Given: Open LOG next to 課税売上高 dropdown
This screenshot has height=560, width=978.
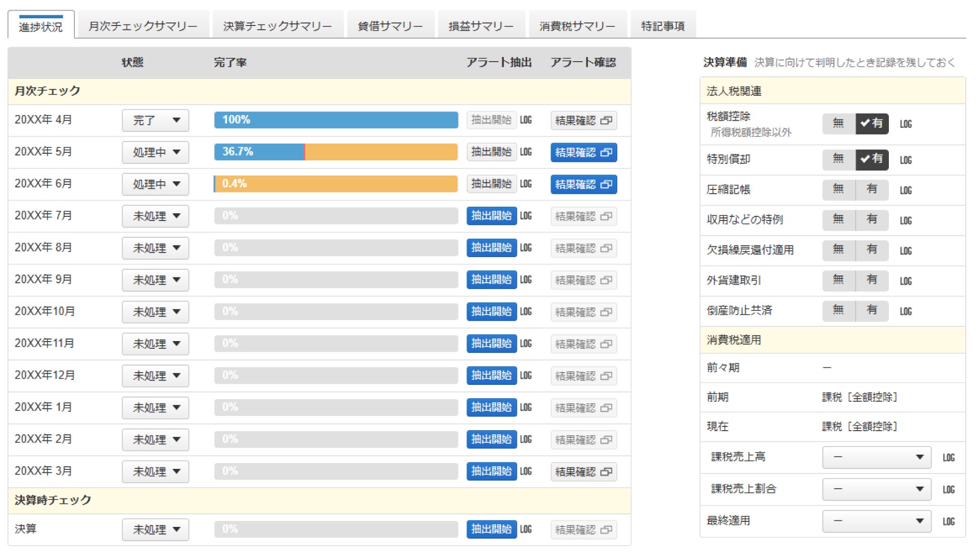Looking at the screenshot, I should [948, 457].
